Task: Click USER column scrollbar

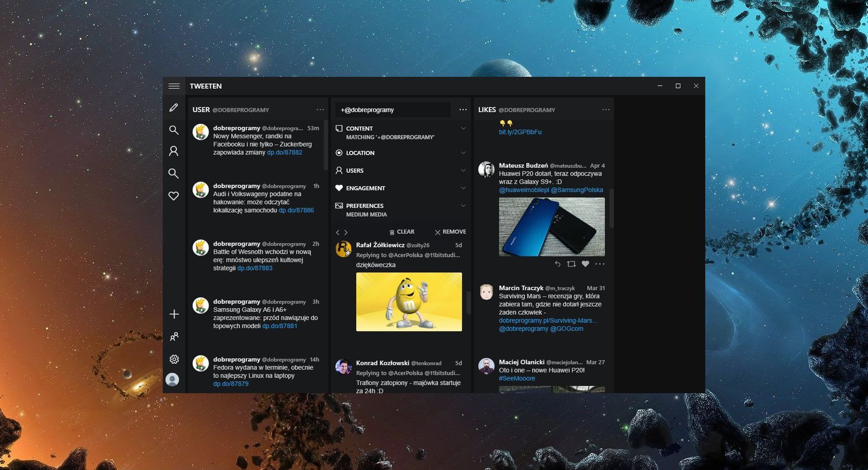Action: (325, 145)
